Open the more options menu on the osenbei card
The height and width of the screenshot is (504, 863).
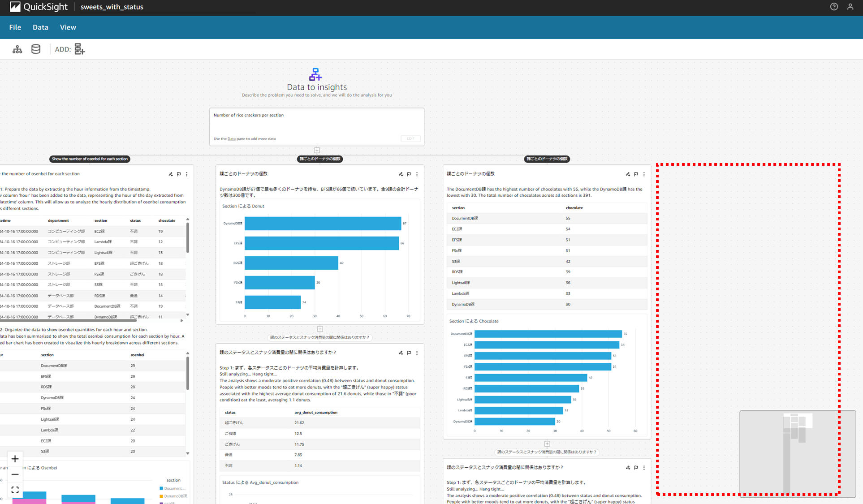pos(187,174)
